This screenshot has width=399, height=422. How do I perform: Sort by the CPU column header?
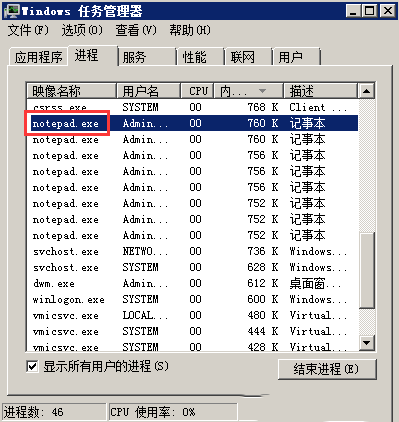click(x=197, y=91)
